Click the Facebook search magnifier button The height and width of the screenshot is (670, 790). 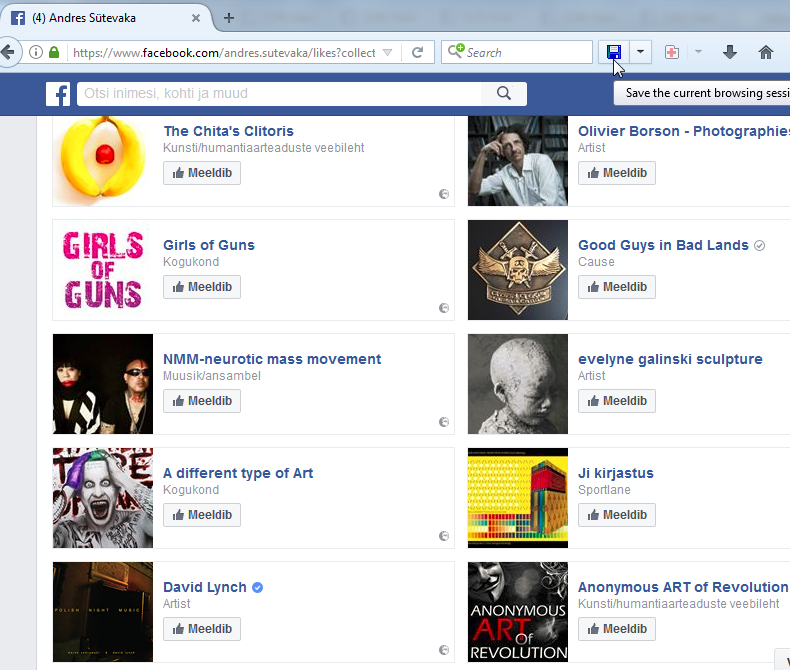504,94
